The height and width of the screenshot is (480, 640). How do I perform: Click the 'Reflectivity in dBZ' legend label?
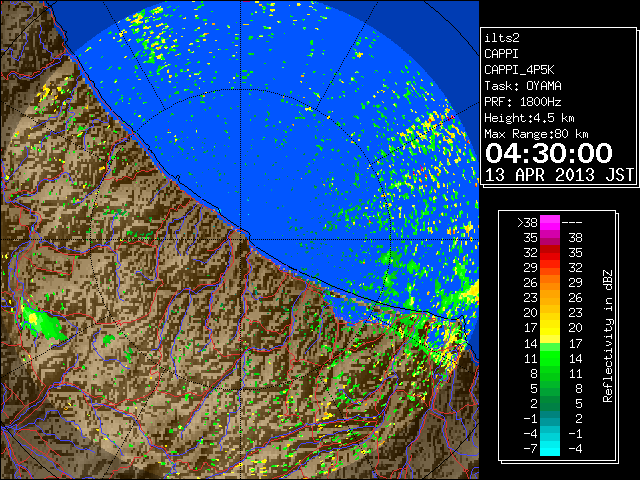tap(608, 336)
